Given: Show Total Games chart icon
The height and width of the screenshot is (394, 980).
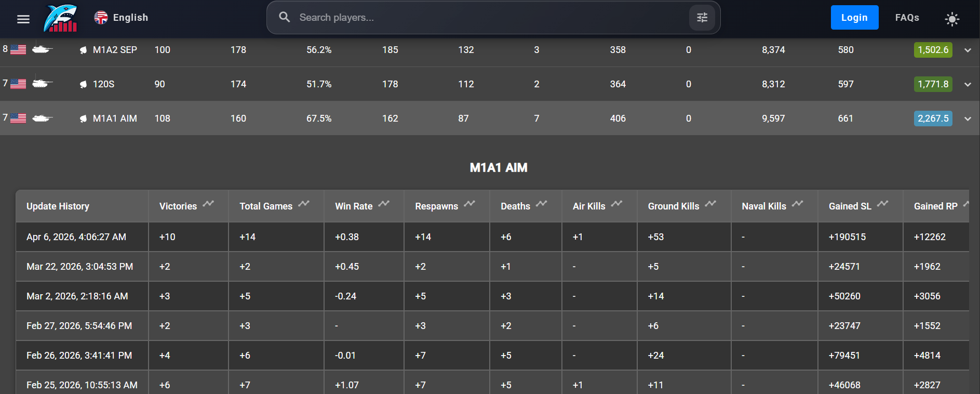Looking at the screenshot, I should click(x=304, y=204).
